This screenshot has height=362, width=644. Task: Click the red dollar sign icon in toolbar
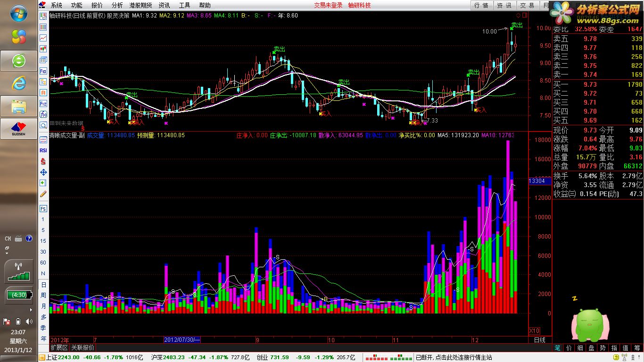point(43,161)
